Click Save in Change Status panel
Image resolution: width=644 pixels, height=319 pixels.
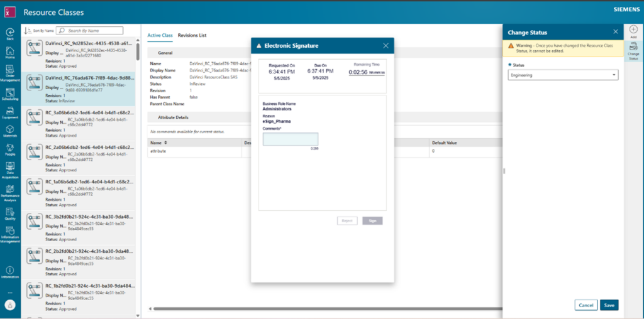[x=609, y=305]
